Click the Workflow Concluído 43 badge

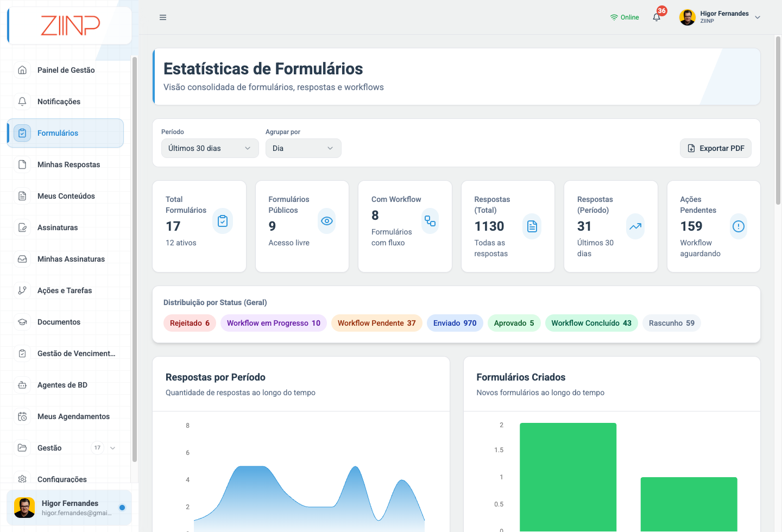(591, 323)
